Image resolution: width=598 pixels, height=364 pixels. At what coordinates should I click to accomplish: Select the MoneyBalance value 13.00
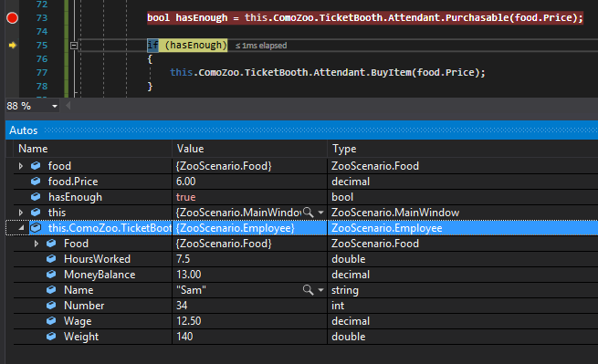[189, 275]
